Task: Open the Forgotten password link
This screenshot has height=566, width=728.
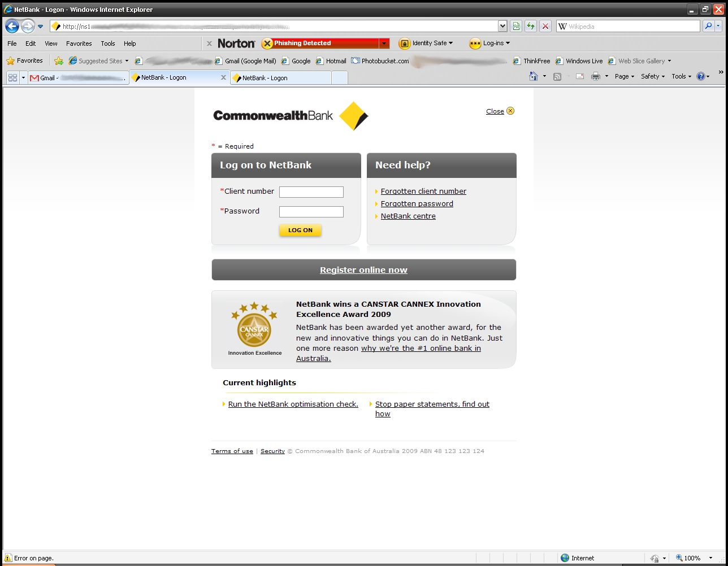Action: pyautogui.click(x=417, y=204)
